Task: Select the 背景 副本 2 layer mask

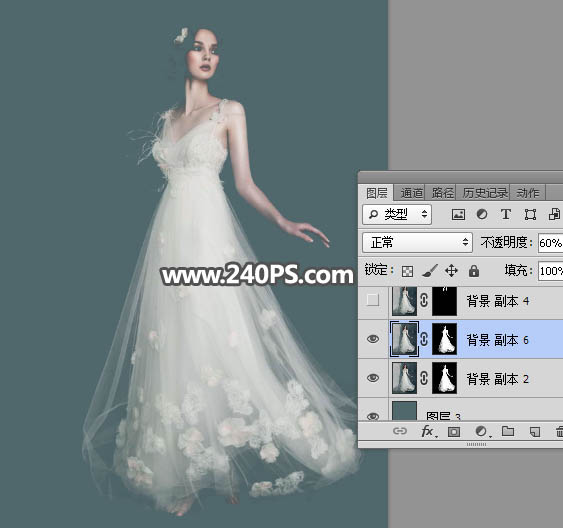Action: coord(445,378)
